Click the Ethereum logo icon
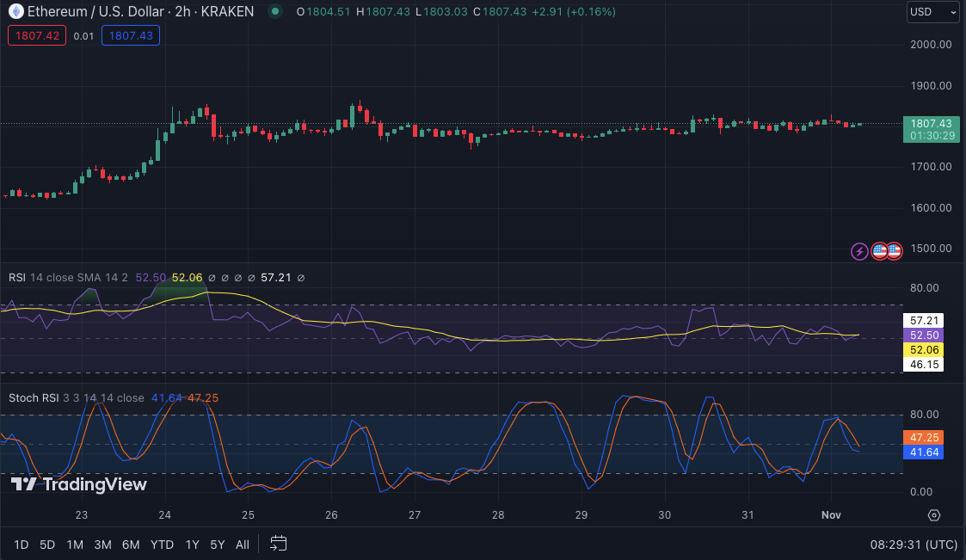The width and height of the screenshot is (966, 560). [x=15, y=11]
